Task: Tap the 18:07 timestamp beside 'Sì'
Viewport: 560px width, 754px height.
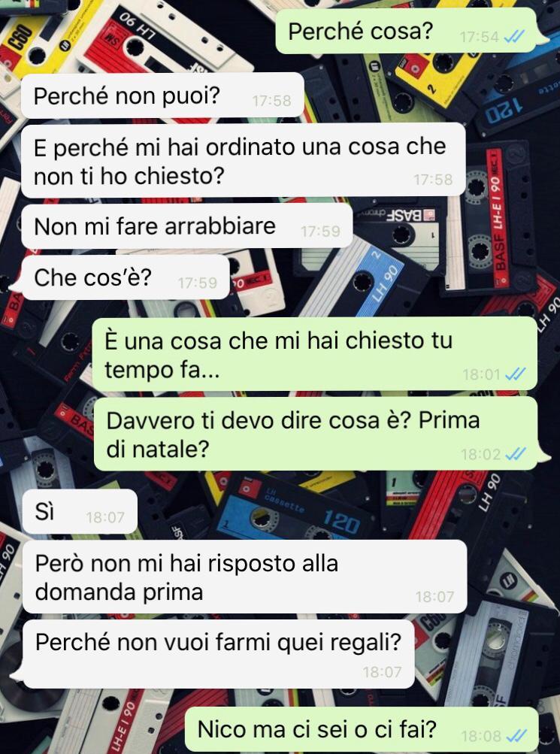Action: pyautogui.click(x=104, y=517)
